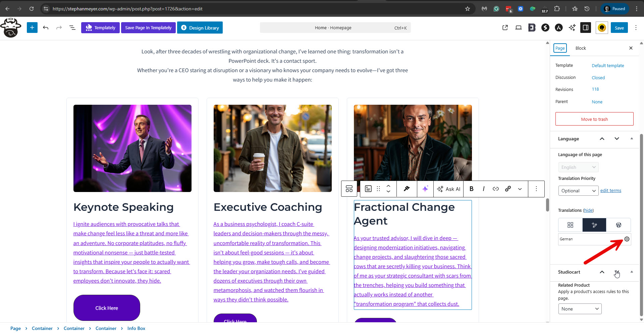Click the Astra settings icon in header
Screen dimensions: 644x334
(558, 28)
